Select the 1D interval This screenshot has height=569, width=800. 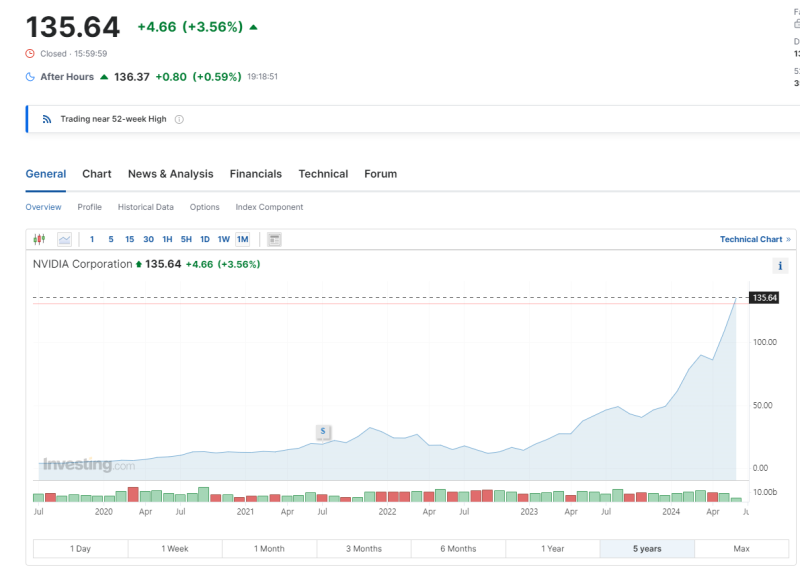click(x=205, y=239)
